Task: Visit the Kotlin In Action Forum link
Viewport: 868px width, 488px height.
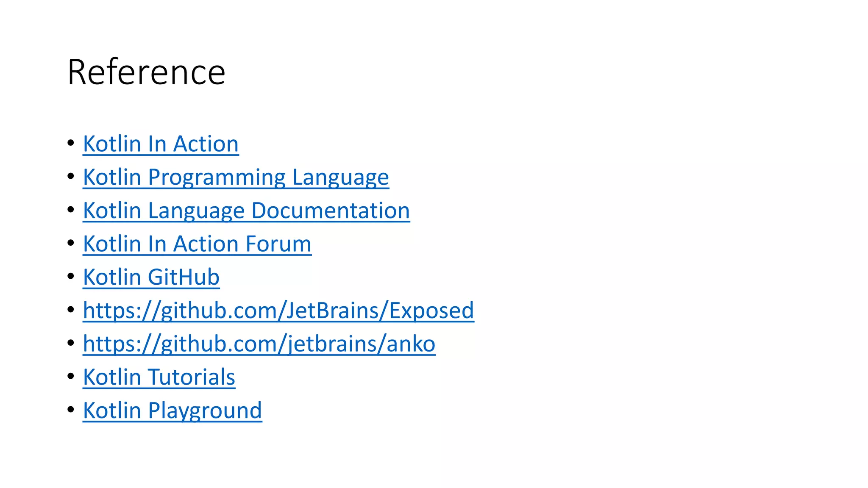Action: tap(197, 244)
